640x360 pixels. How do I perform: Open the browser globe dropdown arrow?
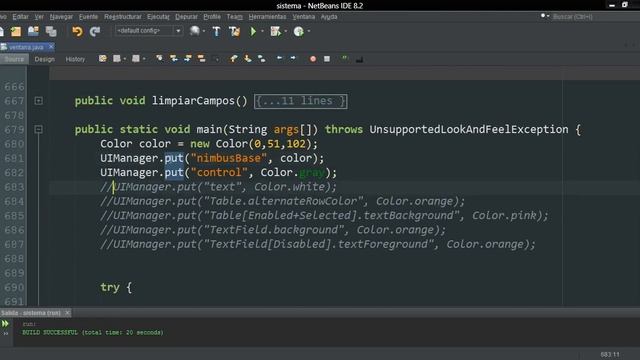click(204, 31)
